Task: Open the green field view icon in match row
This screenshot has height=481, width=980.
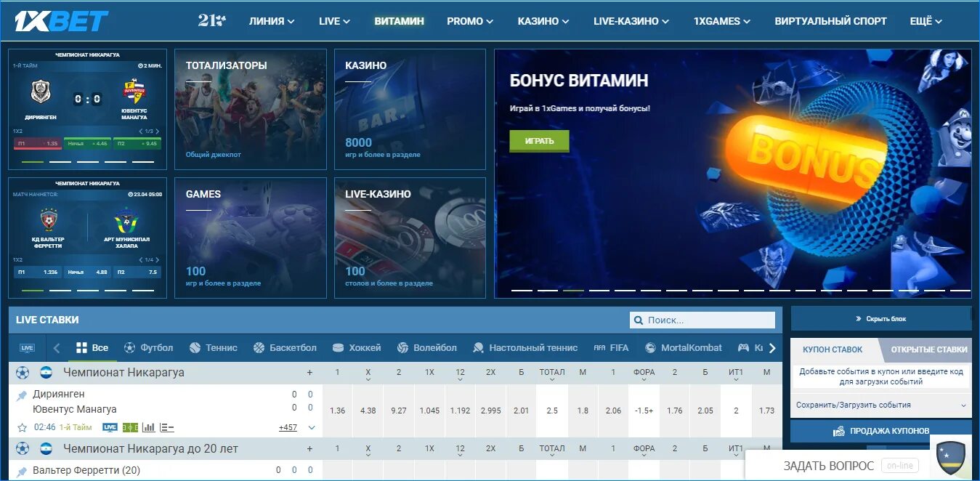Action: click(x=130, y=427)
